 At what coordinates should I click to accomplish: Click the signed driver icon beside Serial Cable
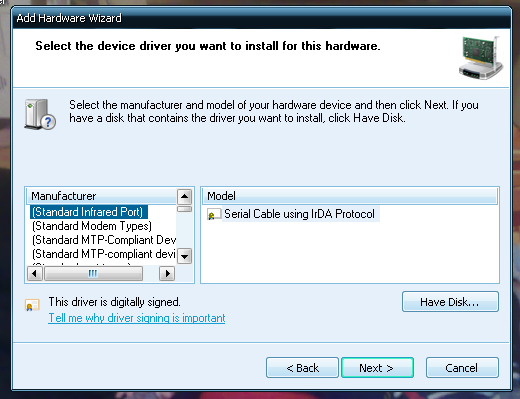[x=214, y=214]
